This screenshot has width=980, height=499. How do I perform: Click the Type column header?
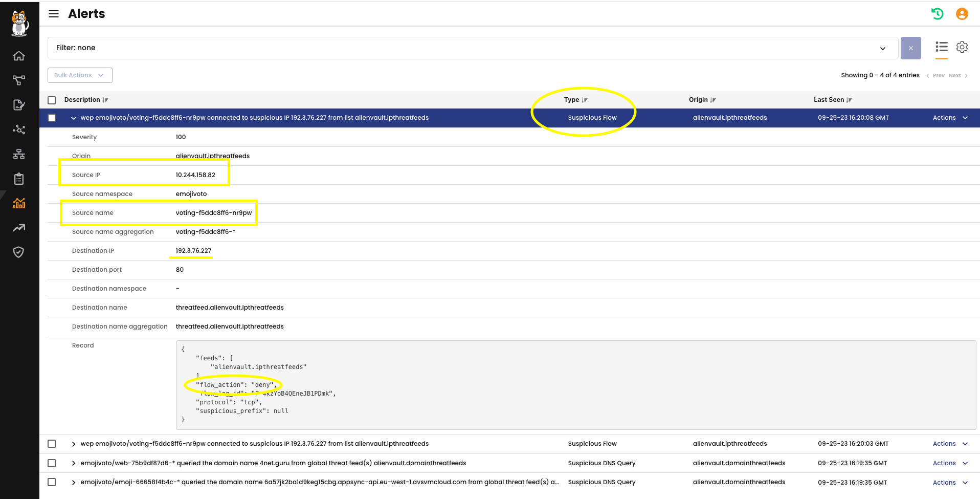571,100
